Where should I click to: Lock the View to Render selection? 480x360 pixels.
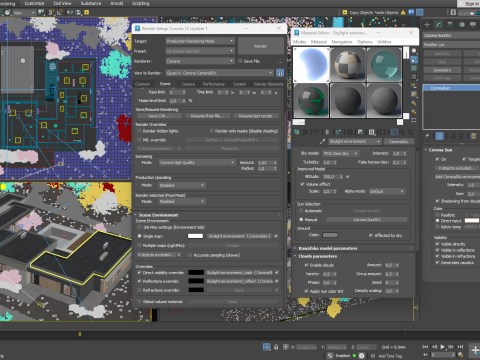(280, 73)
